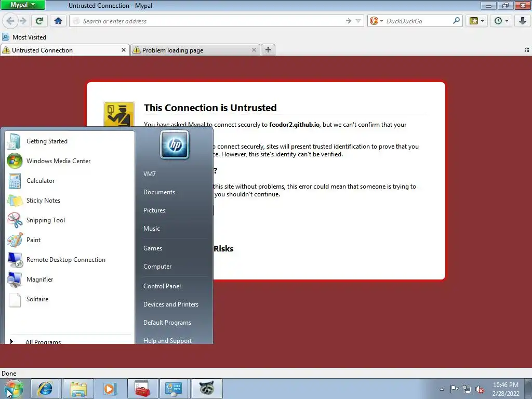This screenshot has width=532, height=399.
Task: Start the Magnifier
Action: pos(70,279)
